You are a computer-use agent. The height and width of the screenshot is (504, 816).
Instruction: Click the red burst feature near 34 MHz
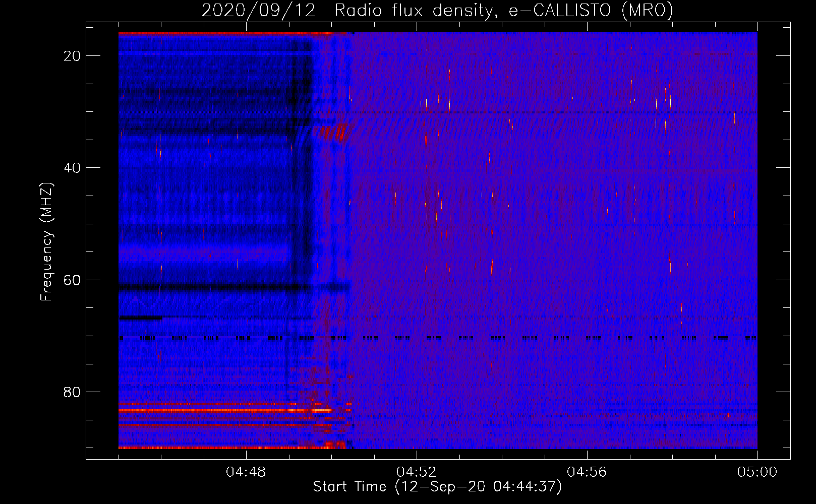(x=333, y=133)
